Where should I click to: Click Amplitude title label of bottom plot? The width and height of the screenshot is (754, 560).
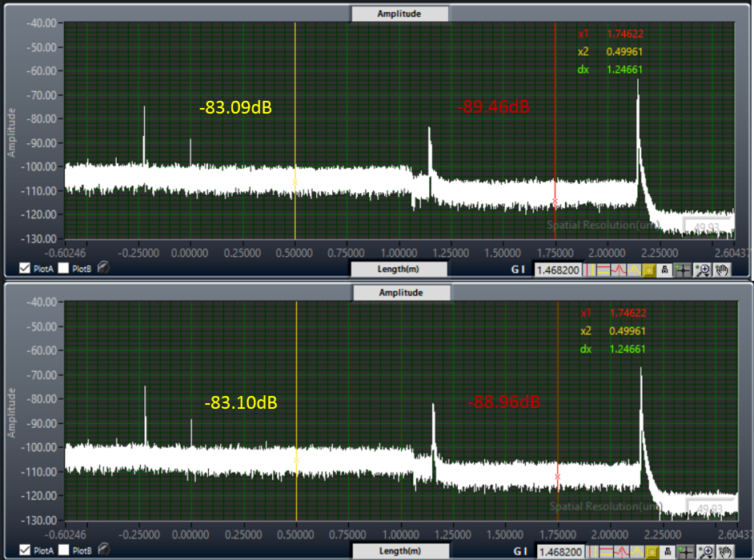[x=401, y=292]
